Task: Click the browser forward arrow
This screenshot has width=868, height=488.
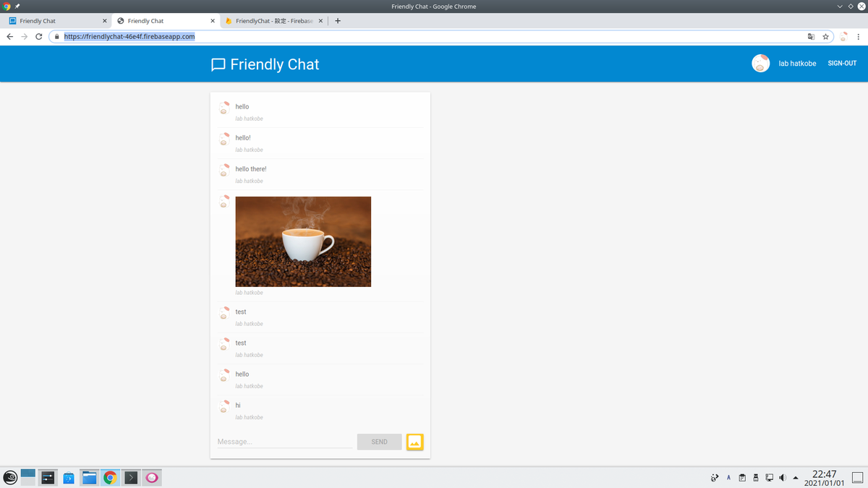Action: (25, 36)
